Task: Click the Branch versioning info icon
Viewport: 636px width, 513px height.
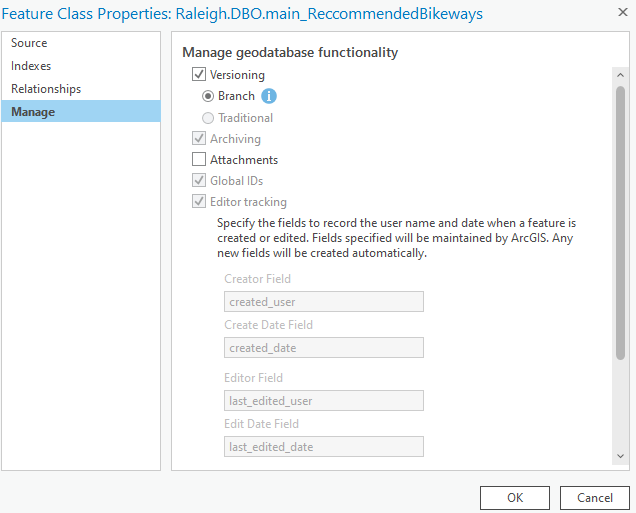Action: [269, 96]
